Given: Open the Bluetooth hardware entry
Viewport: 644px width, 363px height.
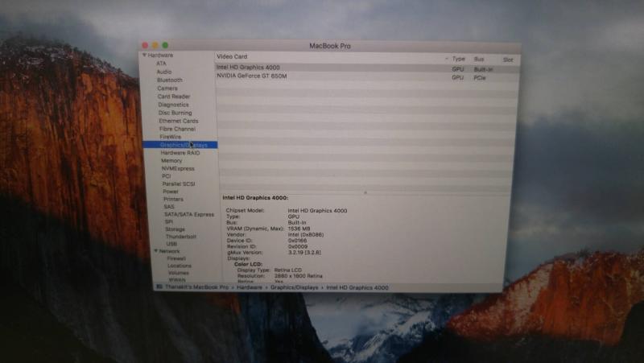Looking at the screenshot, I should (x=170, y=80).
